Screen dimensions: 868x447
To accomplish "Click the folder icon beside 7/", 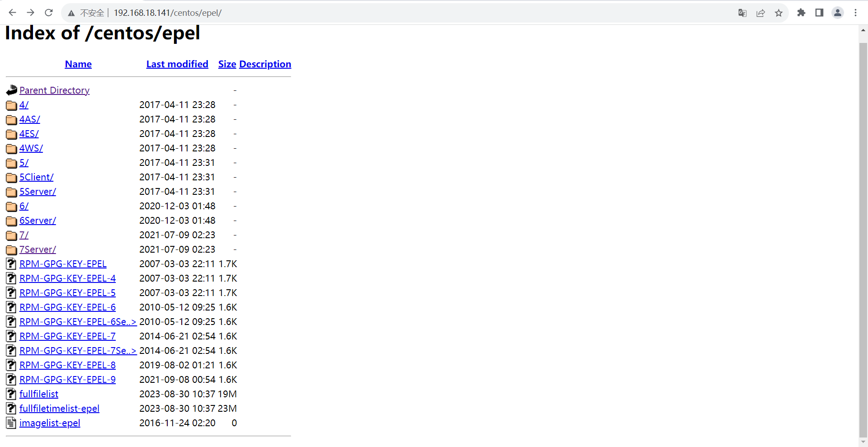I will (x=12, y=235).
